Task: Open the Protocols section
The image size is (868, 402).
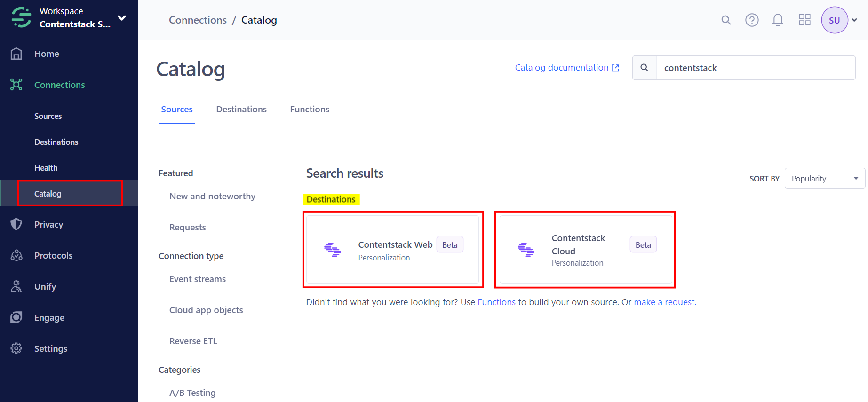Action: (x=54, y=256)
